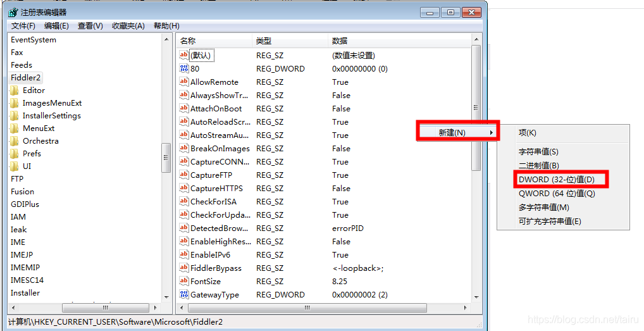
Task: Click the string icon beside AutoReloadScr...
Action: point(183,122)
